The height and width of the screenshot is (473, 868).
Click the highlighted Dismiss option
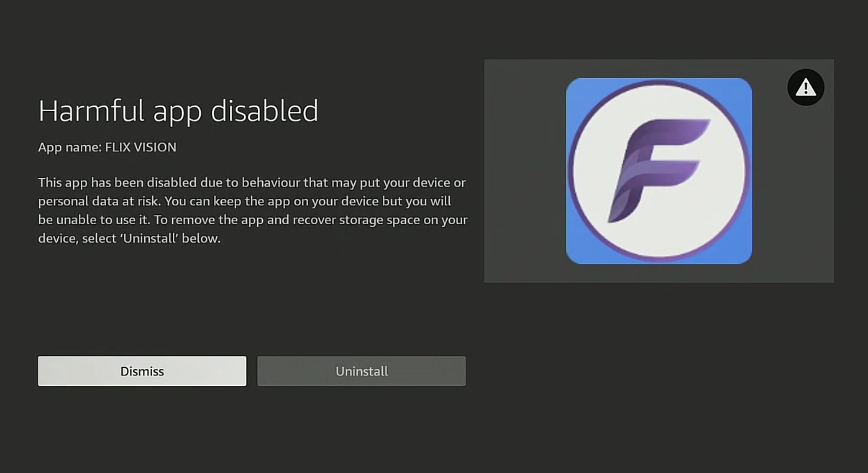142,371
